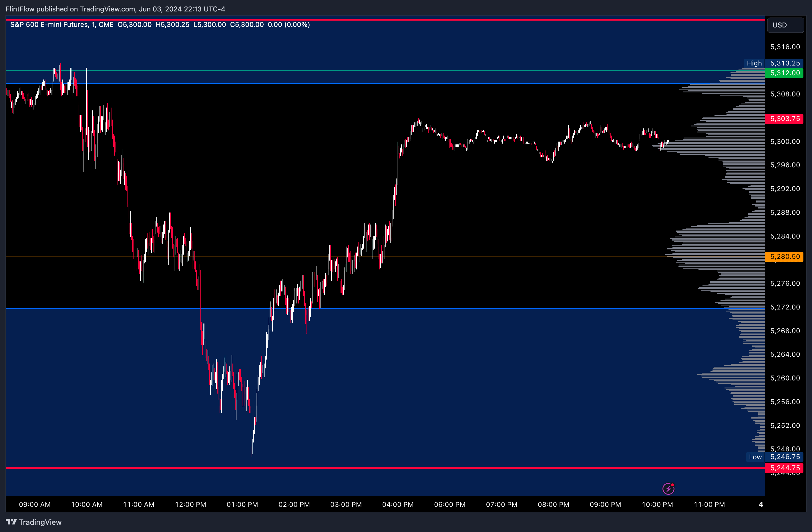Click the FlintFlow published header text
Viewport: 812px width, 532px height.
pos(115,9)
